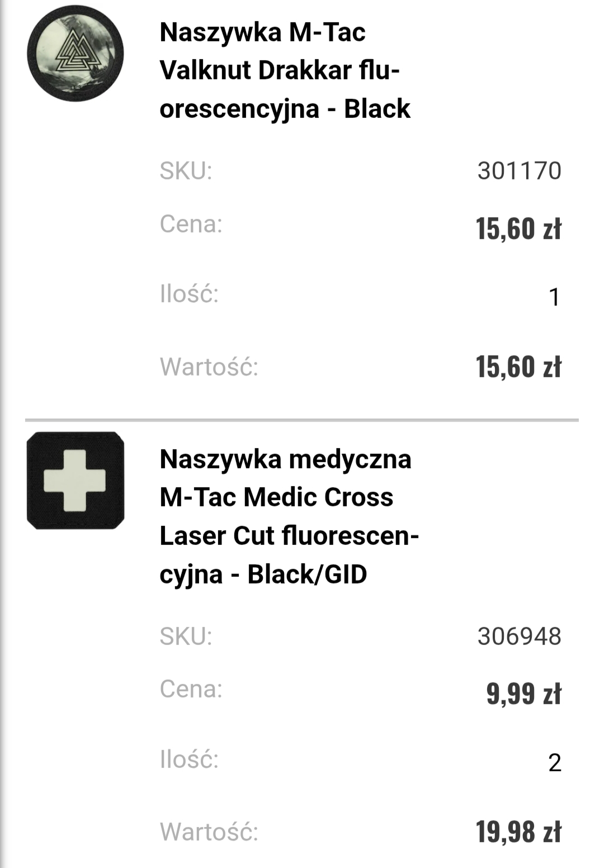
Task: Open the Naszywka medyczna Medic Cross product title
Action: pyautogui.click(x=288, y=516)
